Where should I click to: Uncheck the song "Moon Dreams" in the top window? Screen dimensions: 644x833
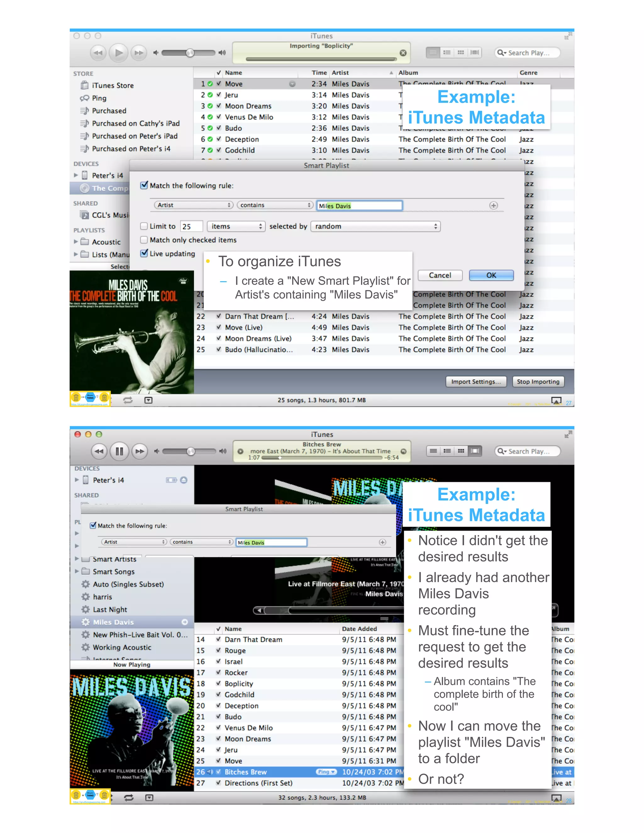click(x=219, y=106)
